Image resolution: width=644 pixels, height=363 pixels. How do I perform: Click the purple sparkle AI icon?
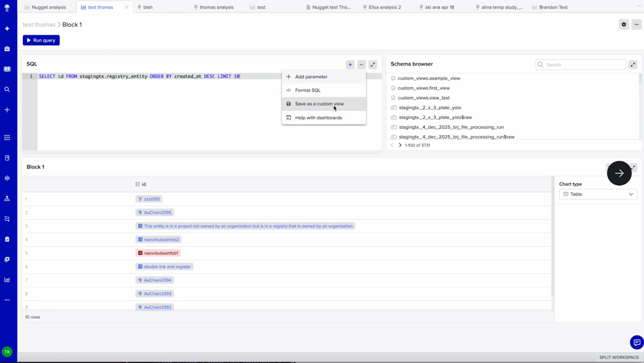pos(350,64)
